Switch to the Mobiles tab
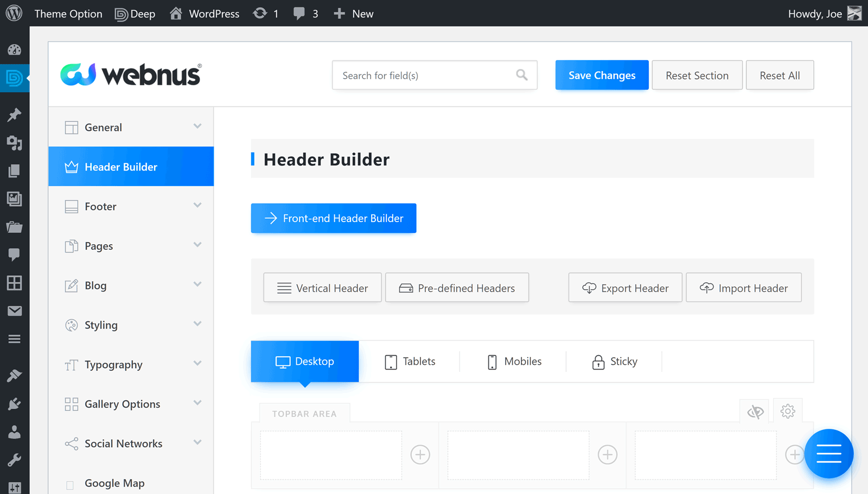Viewport: 868px width, 494px height. (514, 362)
